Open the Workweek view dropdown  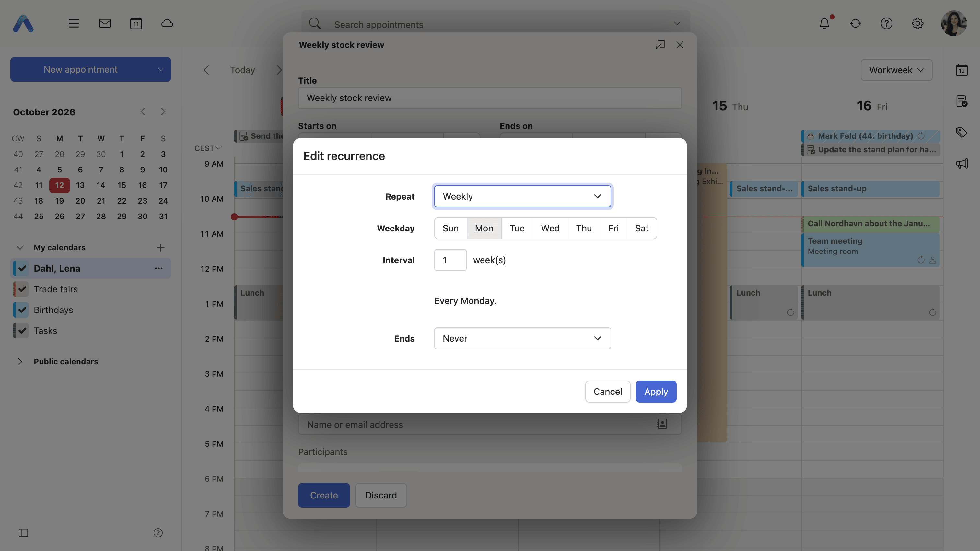pos(896,70)
